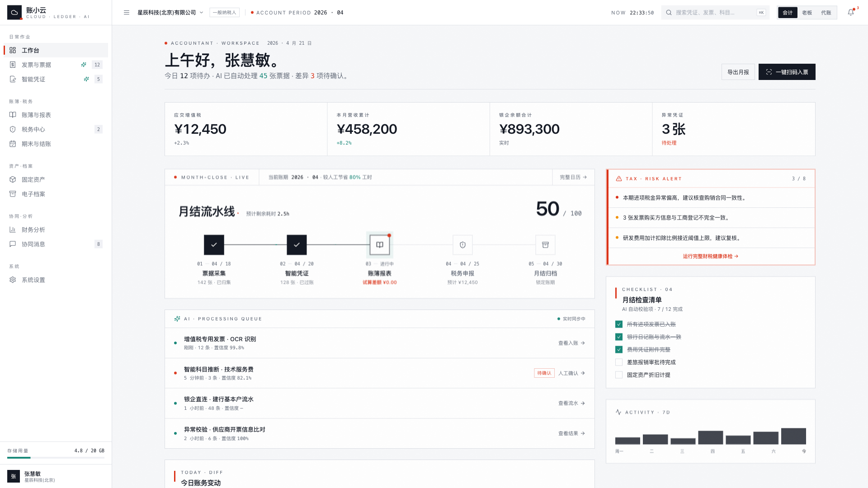Click the 月结归档 archive step icon
The image size is (868, 488).
click(x=545, y=245)
